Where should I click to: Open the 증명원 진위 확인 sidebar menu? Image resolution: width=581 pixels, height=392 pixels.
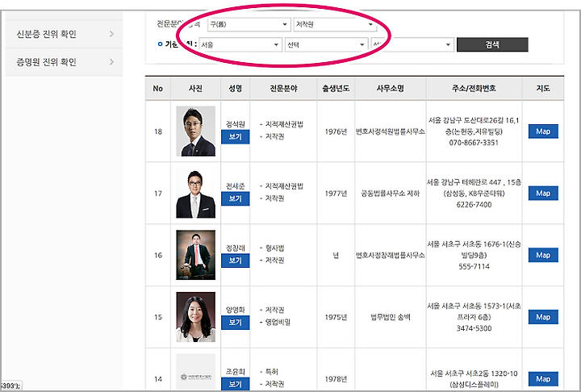coord(64,62)
